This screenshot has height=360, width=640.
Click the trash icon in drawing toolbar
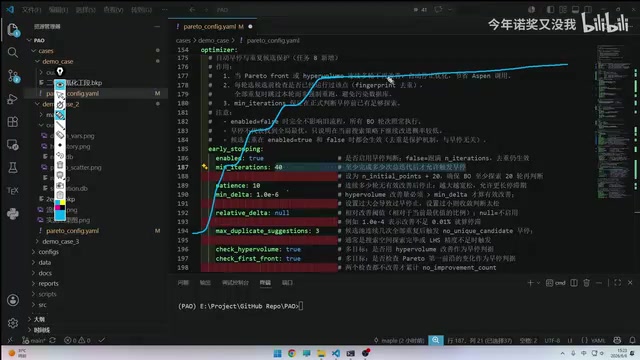[x=60, y=165]
